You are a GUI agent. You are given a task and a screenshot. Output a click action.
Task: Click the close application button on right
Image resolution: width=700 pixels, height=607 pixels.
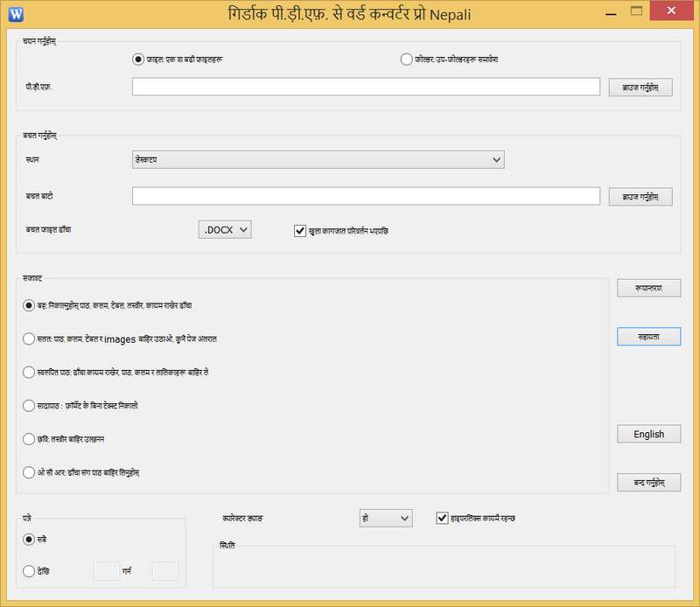coord(648,482)
